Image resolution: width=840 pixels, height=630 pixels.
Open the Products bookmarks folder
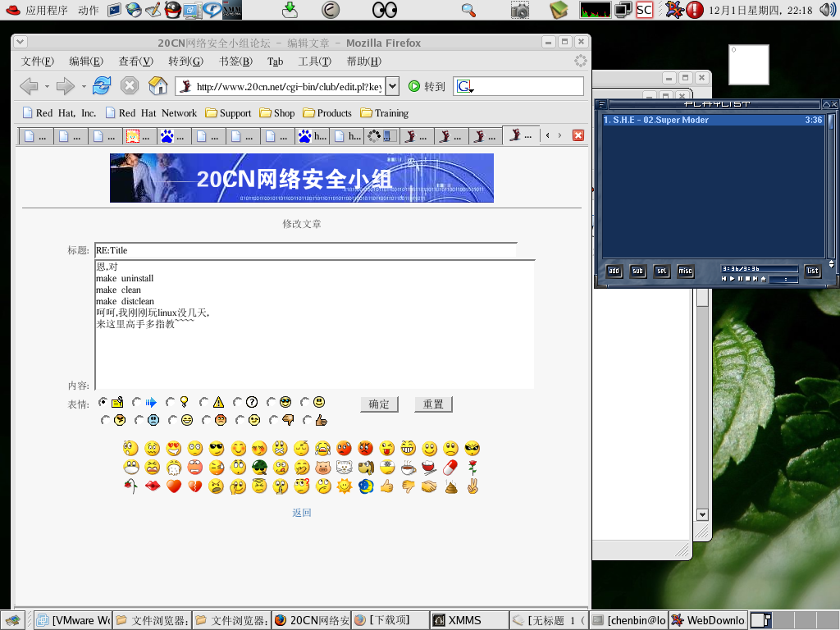click(x=328, y=113)
